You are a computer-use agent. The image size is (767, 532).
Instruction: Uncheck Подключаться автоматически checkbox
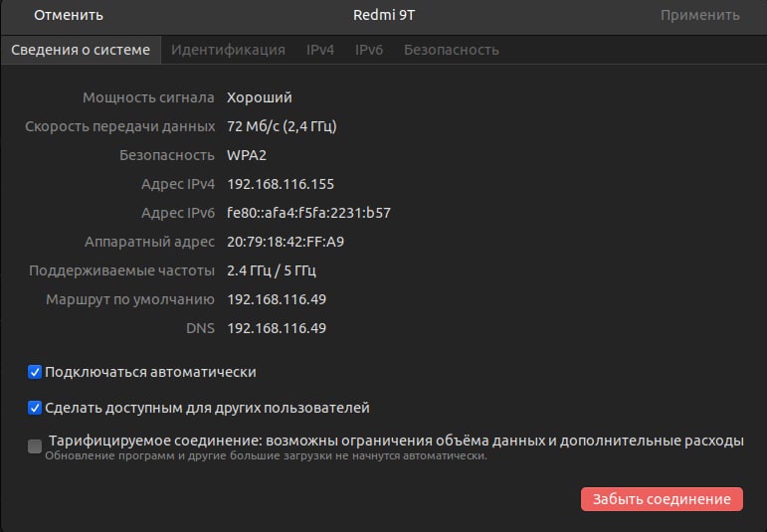pyautogui.click(x=36, y=373)
